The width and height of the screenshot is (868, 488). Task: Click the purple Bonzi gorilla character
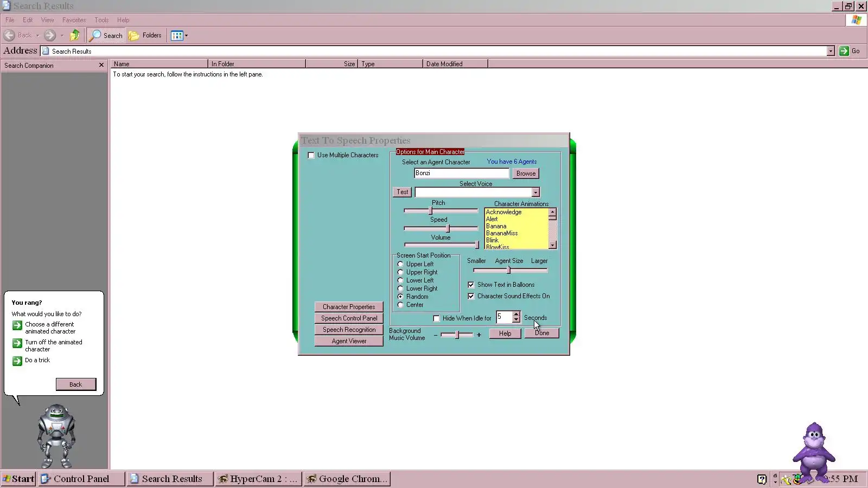point(814,452)
